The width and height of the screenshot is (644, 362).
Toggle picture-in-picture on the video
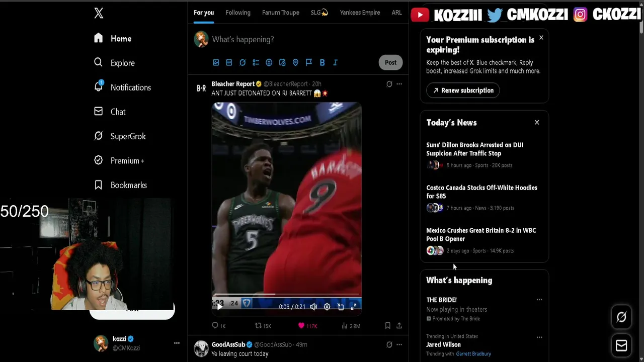(341, 307)
